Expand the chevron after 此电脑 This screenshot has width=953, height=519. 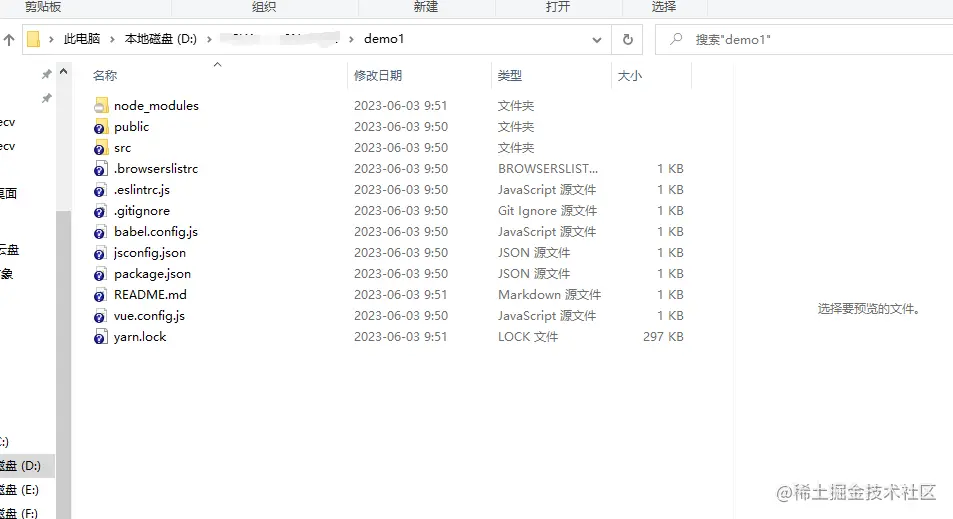coord(112,40)
